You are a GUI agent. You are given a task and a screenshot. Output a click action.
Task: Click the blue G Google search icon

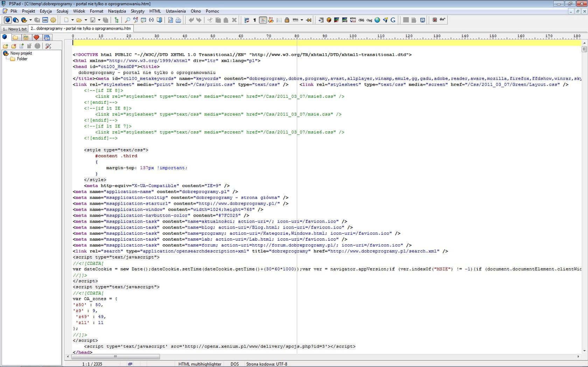[393, 20]
